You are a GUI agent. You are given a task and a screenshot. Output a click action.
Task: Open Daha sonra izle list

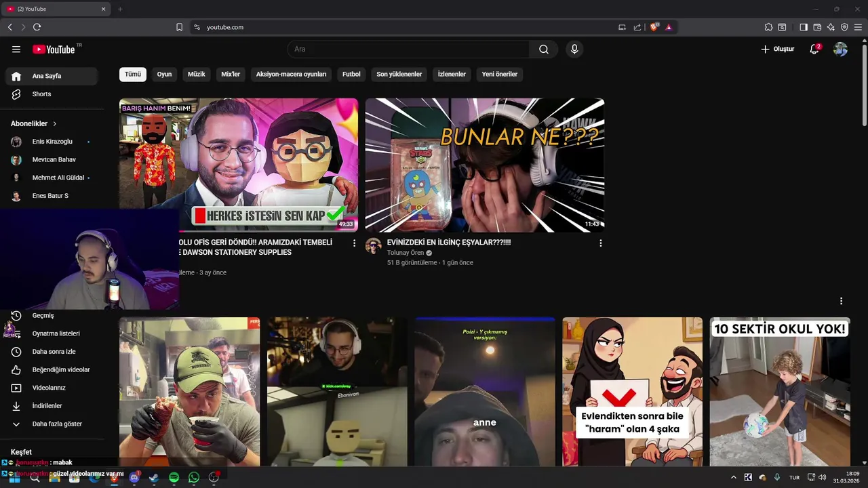(52, 352)
